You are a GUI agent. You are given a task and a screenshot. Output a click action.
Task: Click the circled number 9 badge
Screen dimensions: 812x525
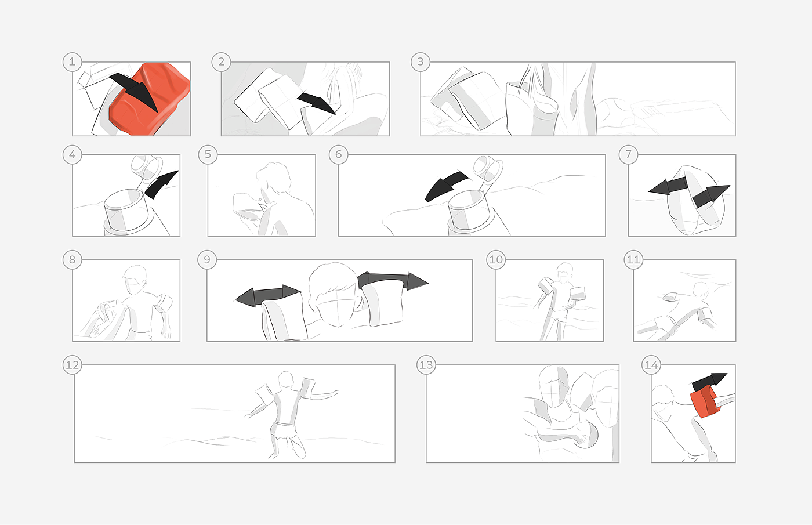(x=207, y=259)
